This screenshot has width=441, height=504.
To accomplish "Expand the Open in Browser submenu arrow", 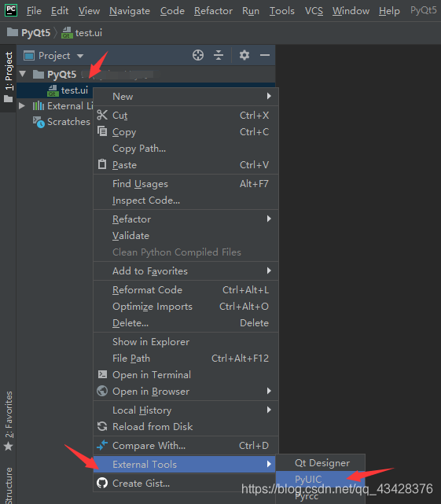I will click(x=269, y=391).
